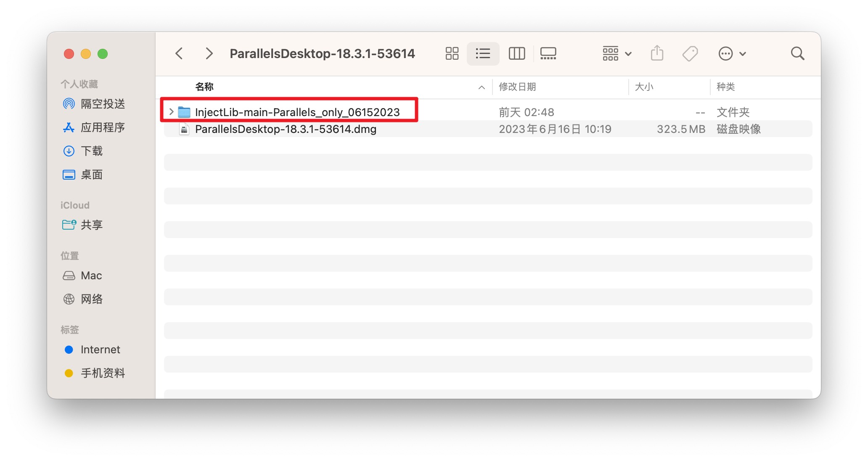868x461 pixels.
Task: Sort files by the 大小 column
Action: [x=644, y=87]
